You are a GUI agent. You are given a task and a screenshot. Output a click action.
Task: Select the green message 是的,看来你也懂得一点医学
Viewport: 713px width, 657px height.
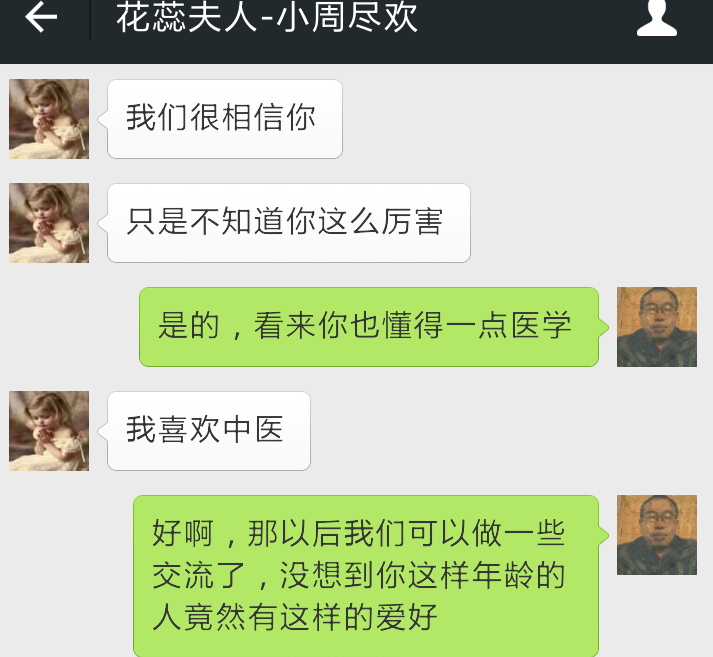369,327
